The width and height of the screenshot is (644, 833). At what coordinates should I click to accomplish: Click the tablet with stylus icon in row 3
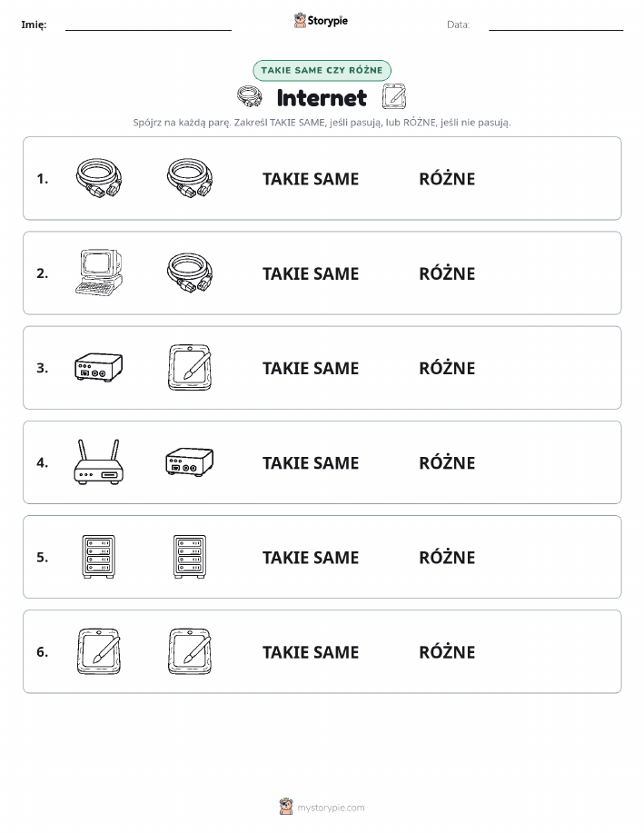(190, 368)
